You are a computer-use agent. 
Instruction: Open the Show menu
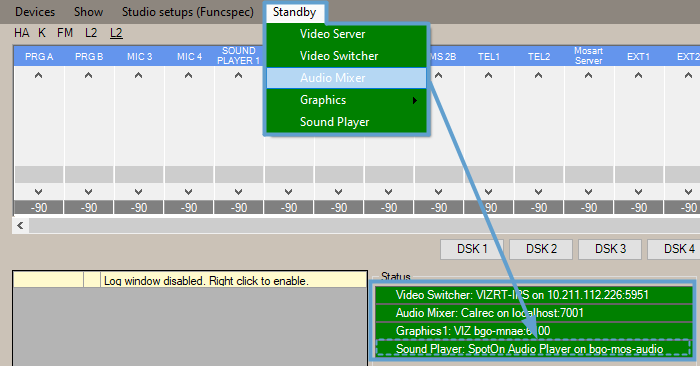(88, 12)
